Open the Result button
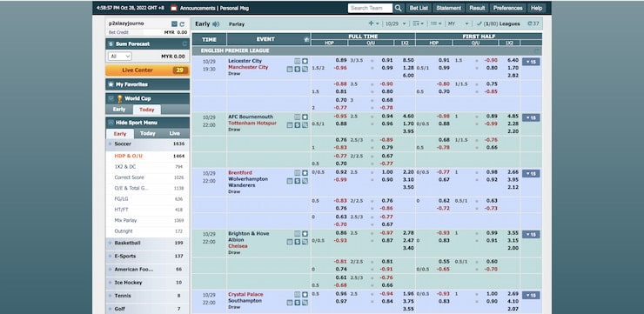The image size is (644, 314). [477, 8]
